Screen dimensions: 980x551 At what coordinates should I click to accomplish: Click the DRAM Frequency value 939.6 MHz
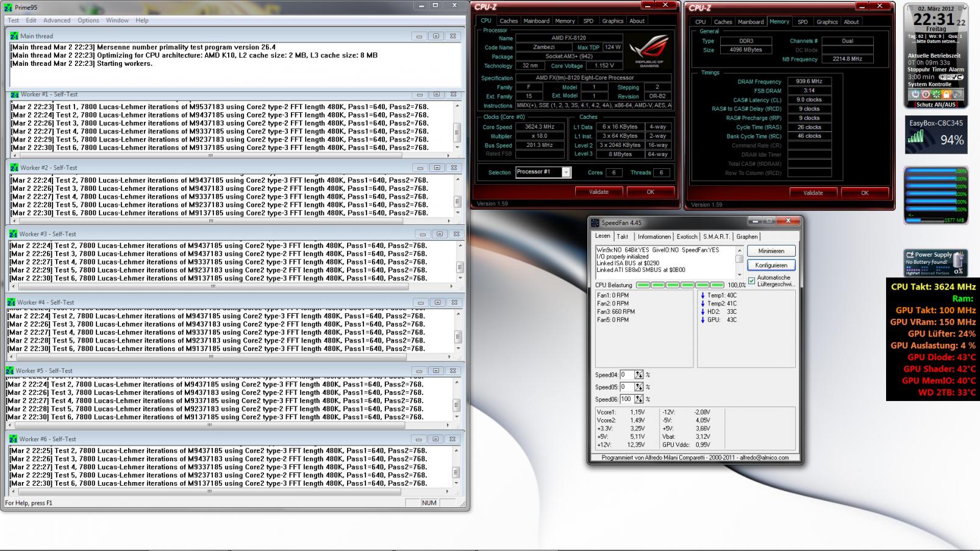point(809,81)
